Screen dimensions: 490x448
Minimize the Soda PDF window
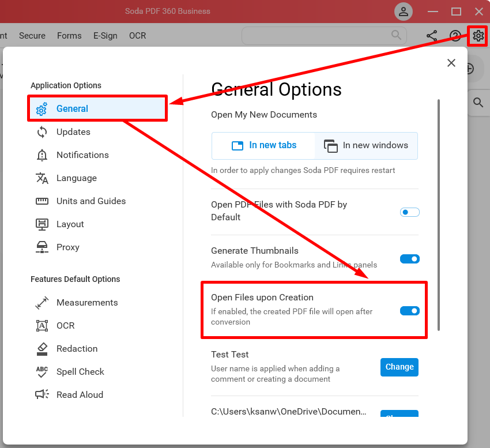tap(433, 12)
